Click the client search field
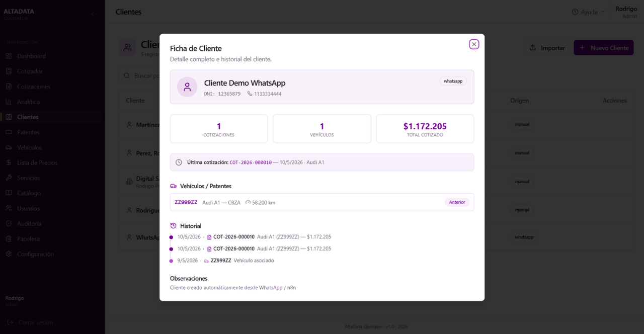The width and height of the screenshot is (644, 334). (x=139, y=76)
